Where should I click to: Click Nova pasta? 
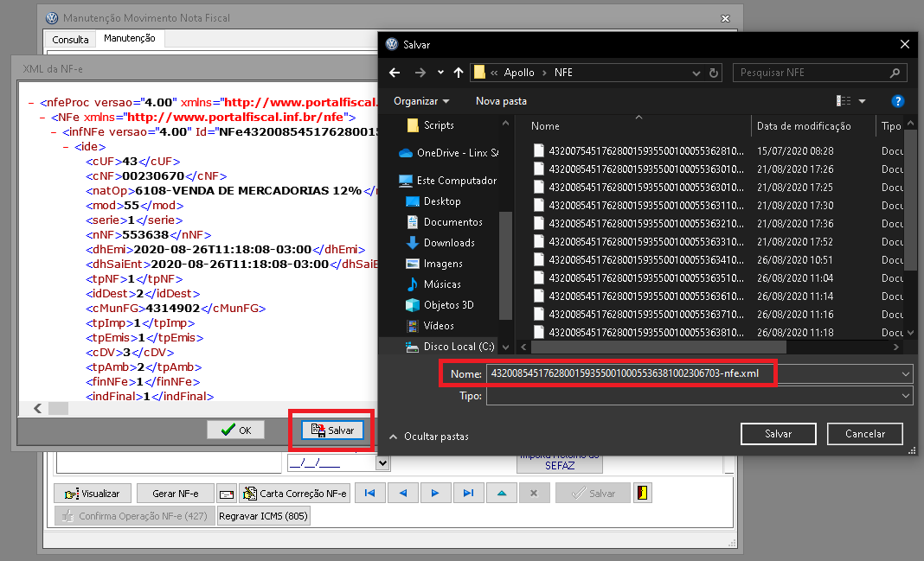point(501,101)
